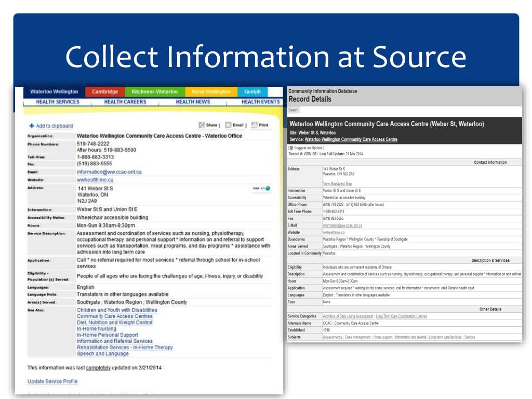Open the information@ww.ccac-ont.ca email link in healthline page

pos(109,172)
